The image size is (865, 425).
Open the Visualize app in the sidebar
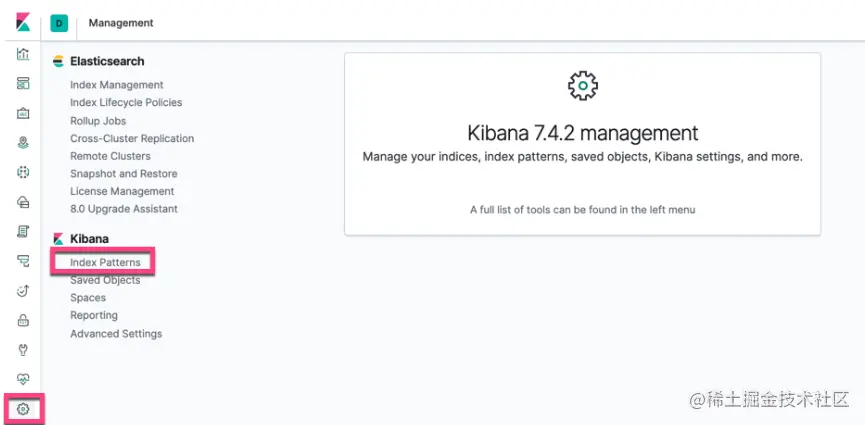pos(23,54)
